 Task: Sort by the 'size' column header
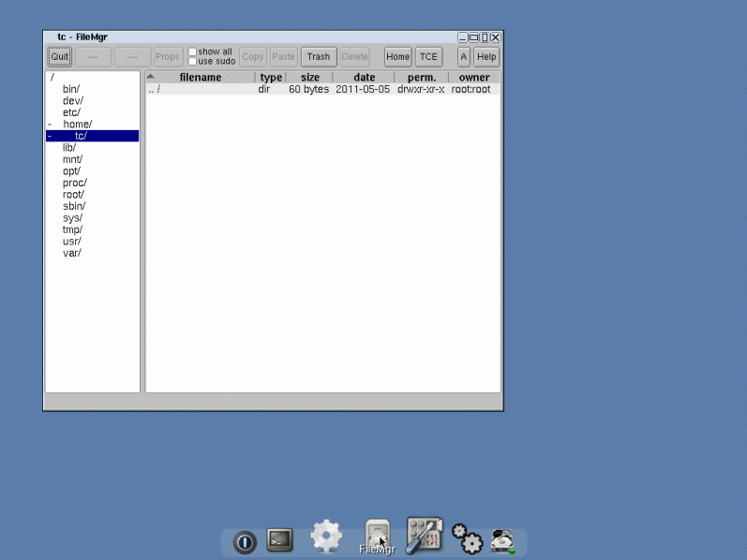(x=309, y=78)
